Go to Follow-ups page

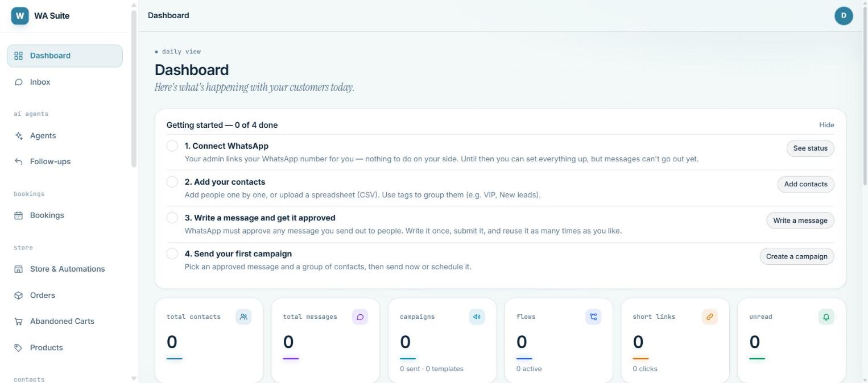[65, 162]
